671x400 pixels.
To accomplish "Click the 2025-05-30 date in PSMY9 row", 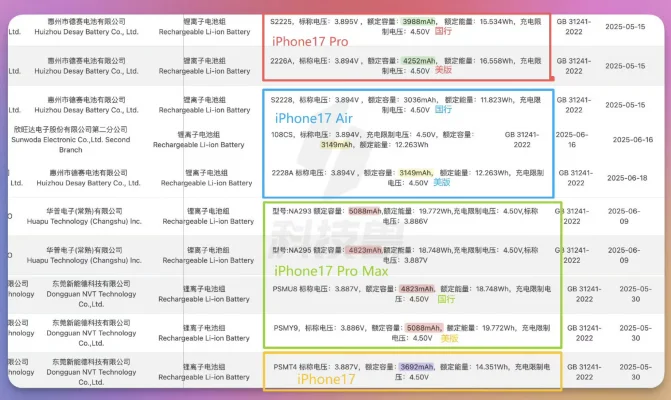I will tap(635, 333).
